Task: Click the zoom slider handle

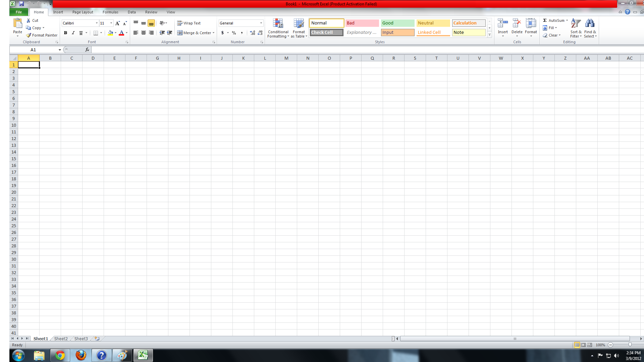Action: [x=630, y=345]
